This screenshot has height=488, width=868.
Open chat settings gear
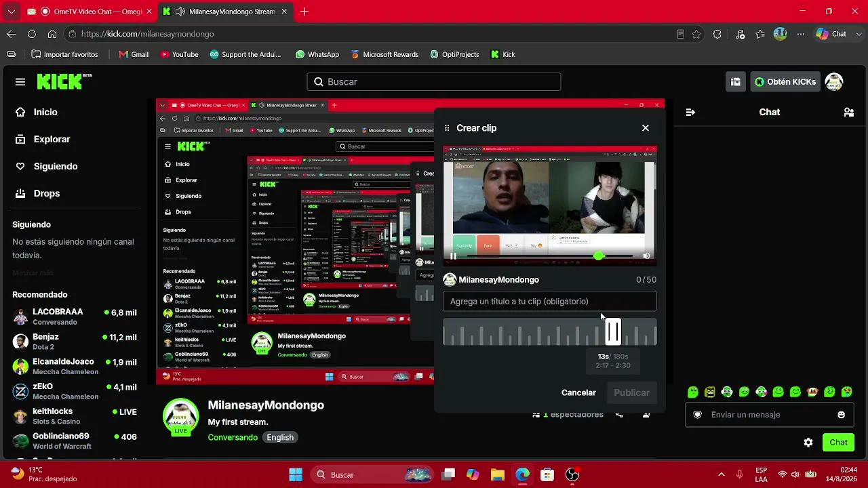tap(808, 443)
